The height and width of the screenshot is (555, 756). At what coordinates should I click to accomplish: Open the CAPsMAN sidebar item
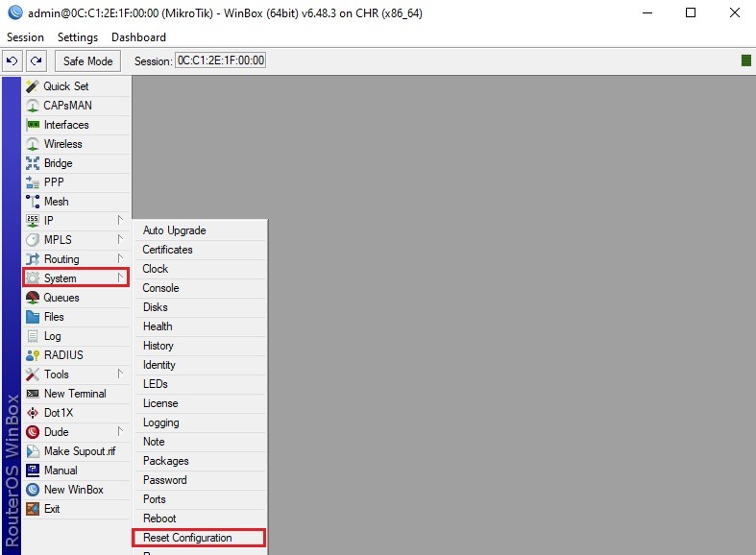[67, 106]
